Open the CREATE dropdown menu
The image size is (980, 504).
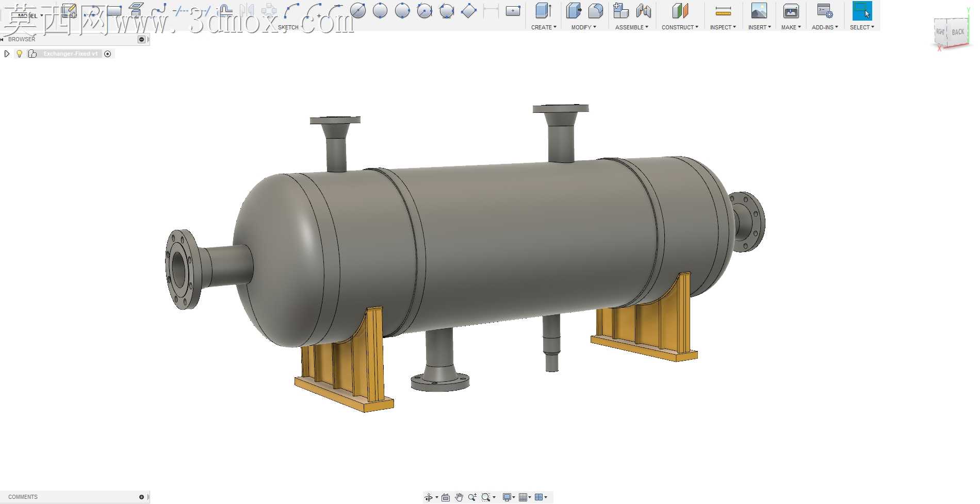[544, 27]
